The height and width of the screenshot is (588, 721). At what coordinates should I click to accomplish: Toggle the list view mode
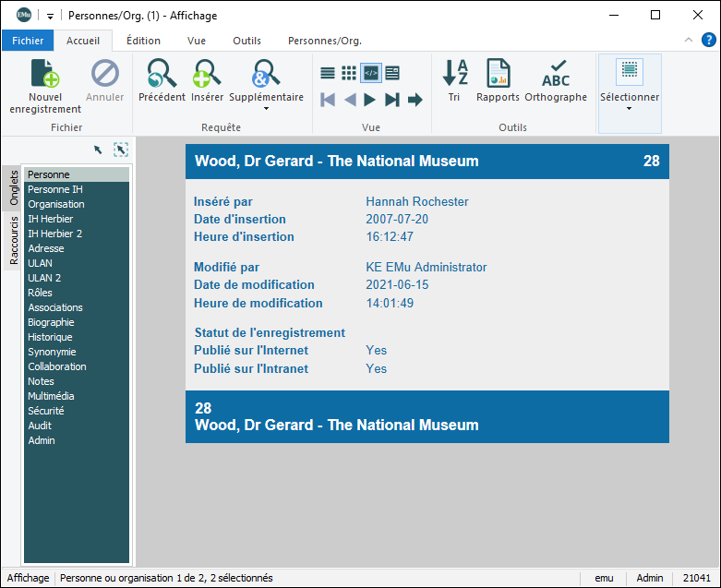(328, 73)
